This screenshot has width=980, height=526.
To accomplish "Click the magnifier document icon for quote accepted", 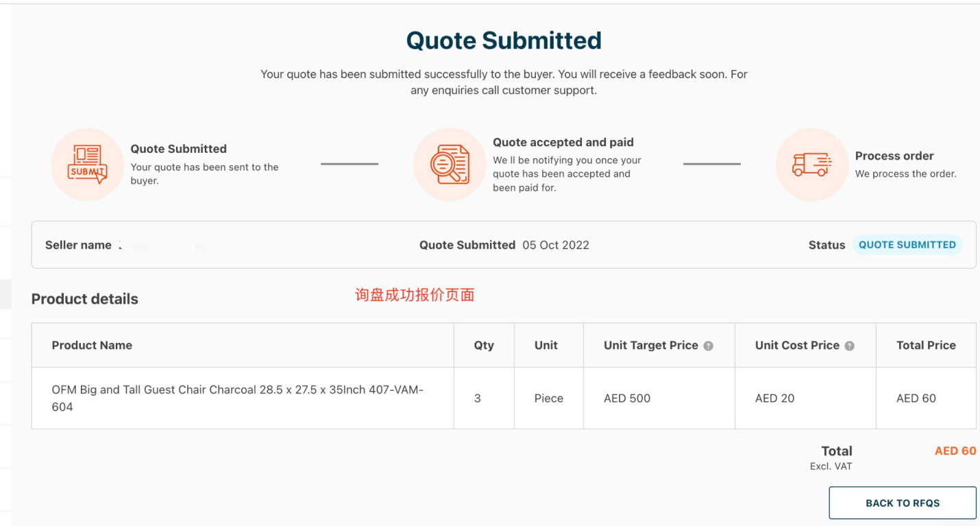I will coord(450,164).
